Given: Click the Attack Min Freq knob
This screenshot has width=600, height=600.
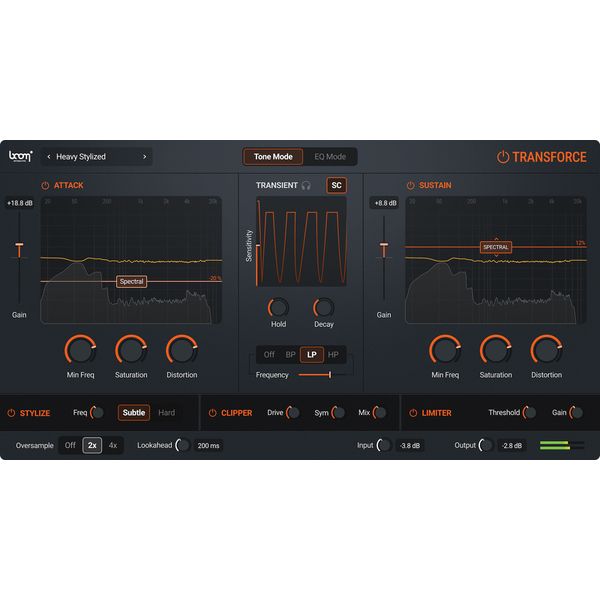Looking at the screenshot, I should 80,350.
